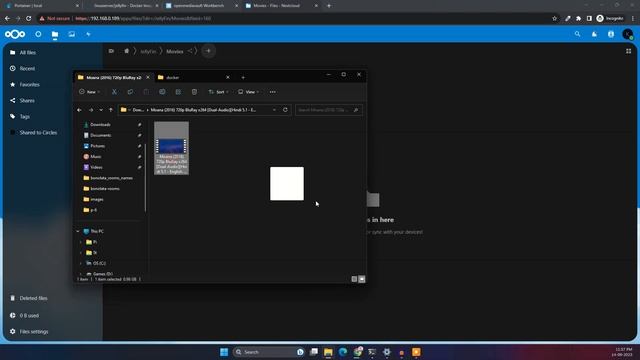Image resolution: width=640 pixels, height=360 pixels.
Task: Expand the OS (C:) drive node
Action: coord(80,264)
